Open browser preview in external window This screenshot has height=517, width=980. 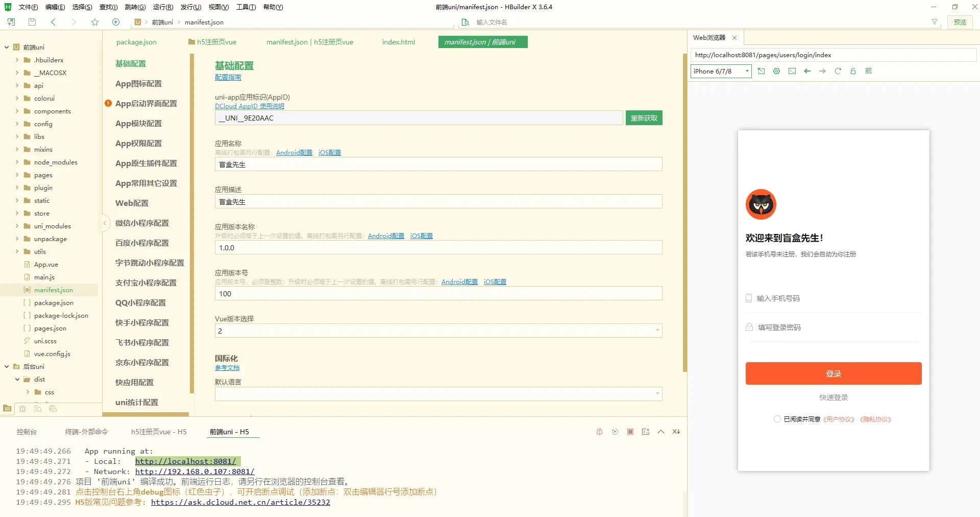[762, 71]
